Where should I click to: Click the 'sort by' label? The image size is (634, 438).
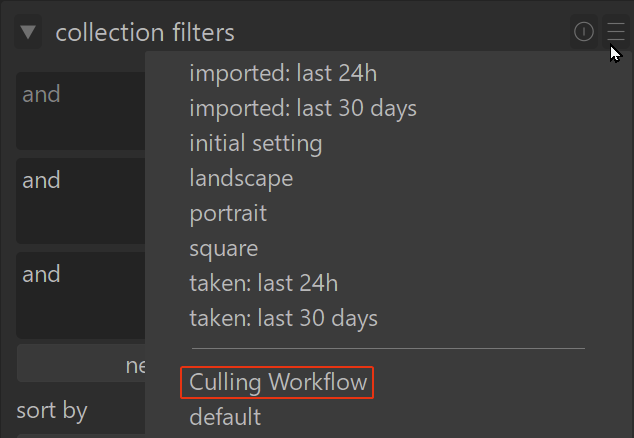pos(52,411)
